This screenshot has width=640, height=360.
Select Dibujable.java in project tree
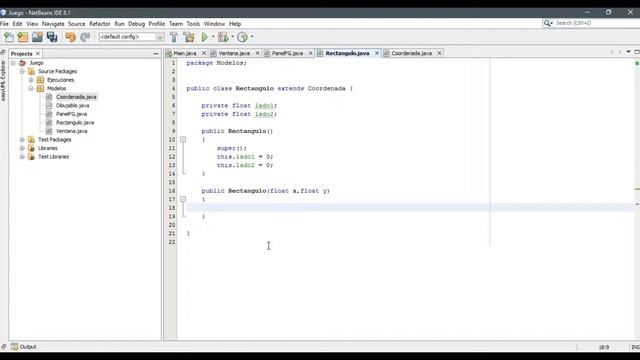[72, 106]
